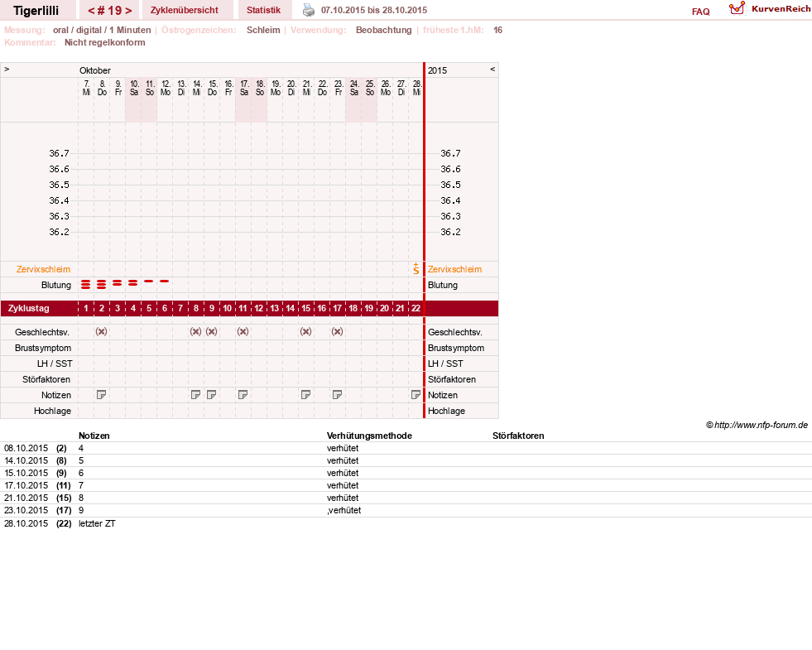This screenshot has width=812, height=650.
Task: Click the Notizen column header in notes table
Action: (x=94, y=436)
